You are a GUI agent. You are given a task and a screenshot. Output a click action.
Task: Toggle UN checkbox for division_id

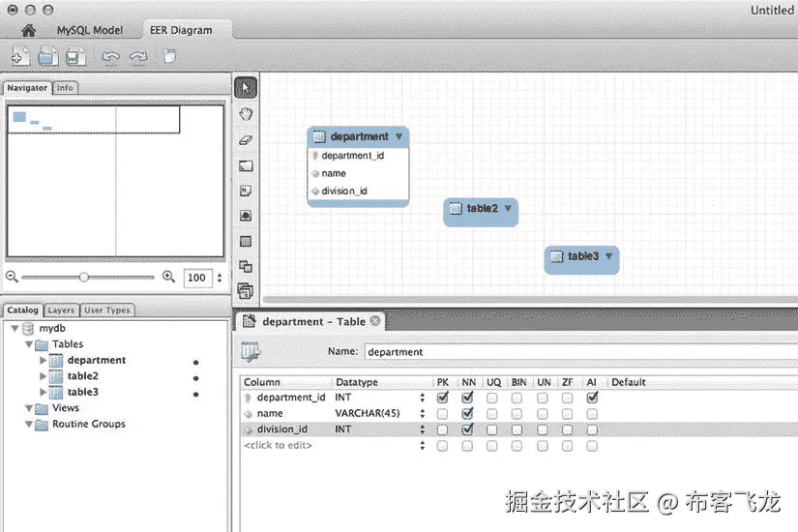click(x=543, y=429)
